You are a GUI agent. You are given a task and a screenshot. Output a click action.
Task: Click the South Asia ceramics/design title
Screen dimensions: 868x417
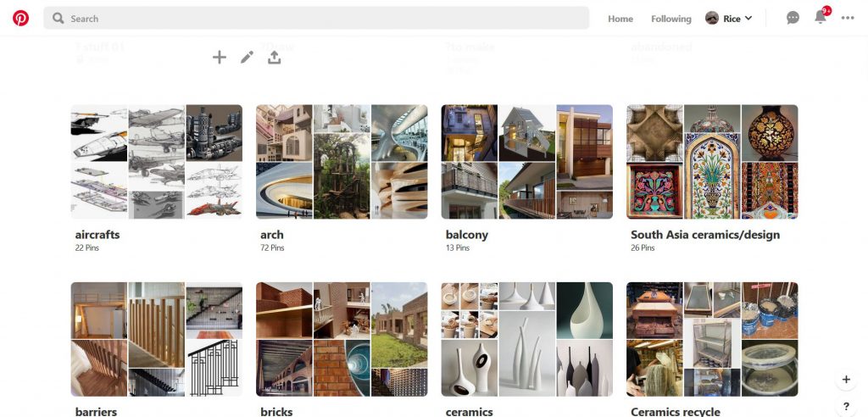(x=705, y=235)
